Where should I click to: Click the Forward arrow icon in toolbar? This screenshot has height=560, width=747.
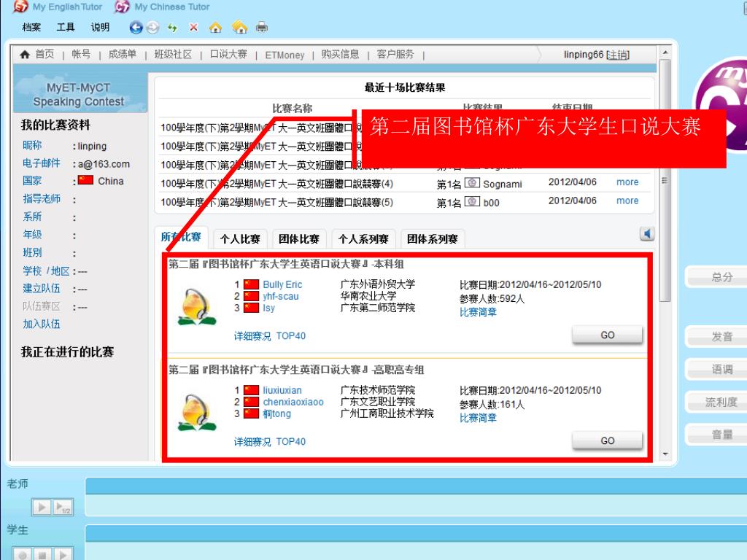pyautogui.click(x=152, y=28)
